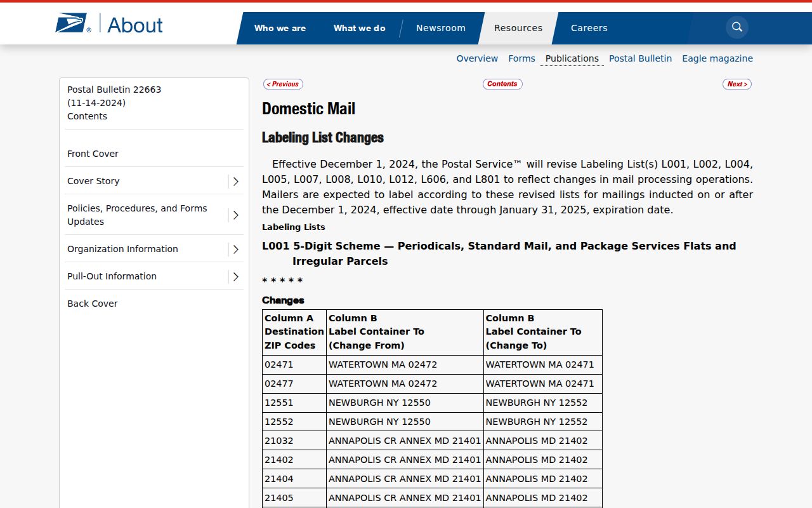Open the What we do menu
Viewport: 812px width, 508px height.
pyautogui.click(x=359, y=28)
